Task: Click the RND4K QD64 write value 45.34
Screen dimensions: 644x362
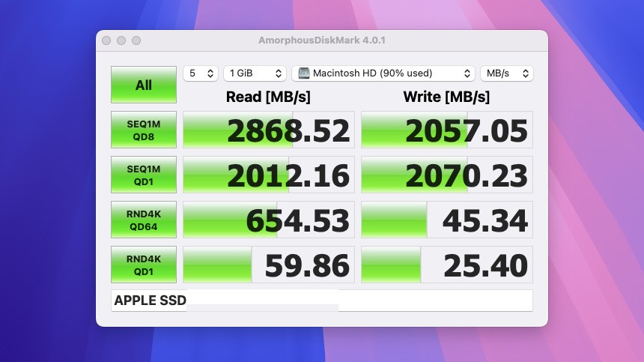Action: click(447, 220)
